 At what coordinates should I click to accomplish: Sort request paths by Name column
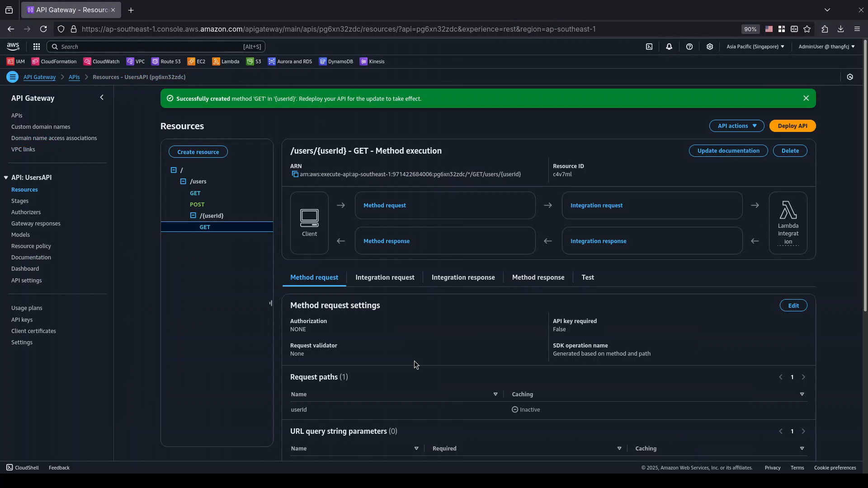point(495,394)
